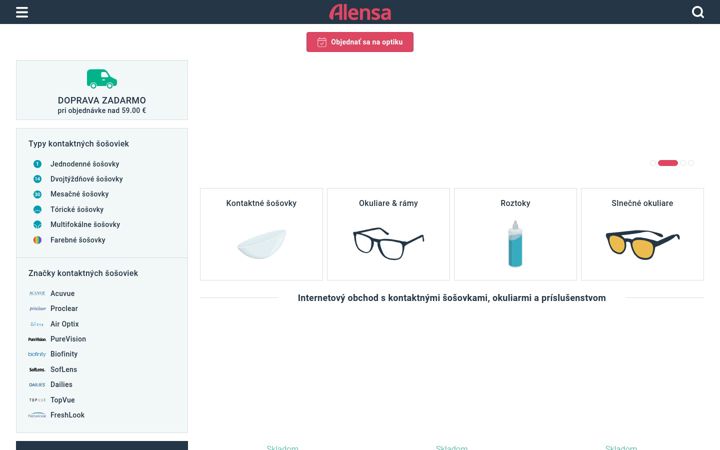The image size is (720, 450).
Task: Open the Tórické šošovky category
Action: pos(77,209)
